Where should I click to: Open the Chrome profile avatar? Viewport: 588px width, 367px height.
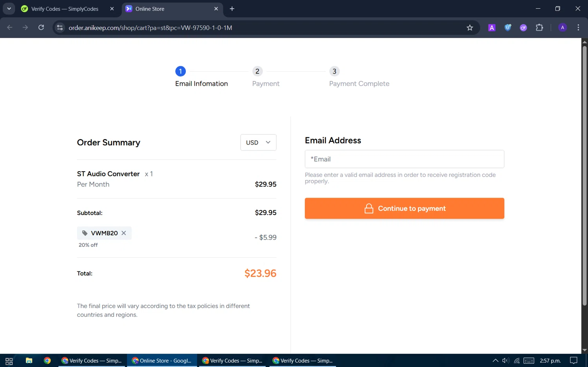point(563,27)
